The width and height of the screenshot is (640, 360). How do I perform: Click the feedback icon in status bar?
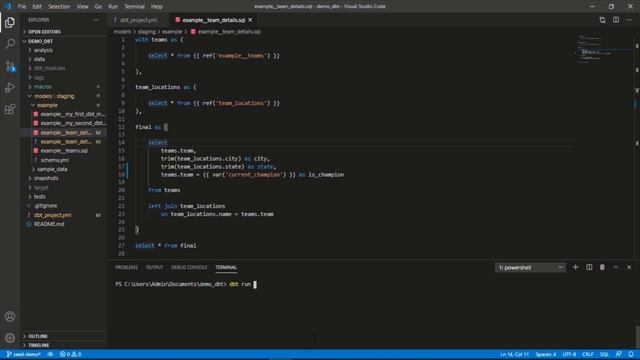coord(619,354)
